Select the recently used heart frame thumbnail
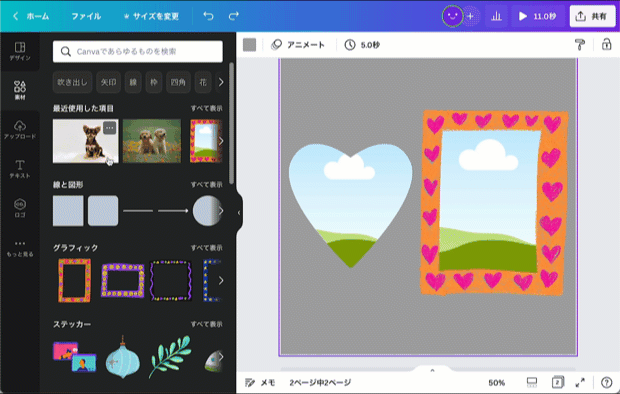This screenshot has width=620, height=394. click(x=204, y=141)
